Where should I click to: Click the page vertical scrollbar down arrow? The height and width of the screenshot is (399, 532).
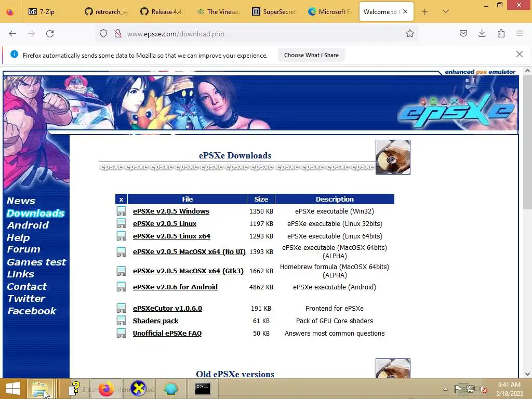[527, 374]
